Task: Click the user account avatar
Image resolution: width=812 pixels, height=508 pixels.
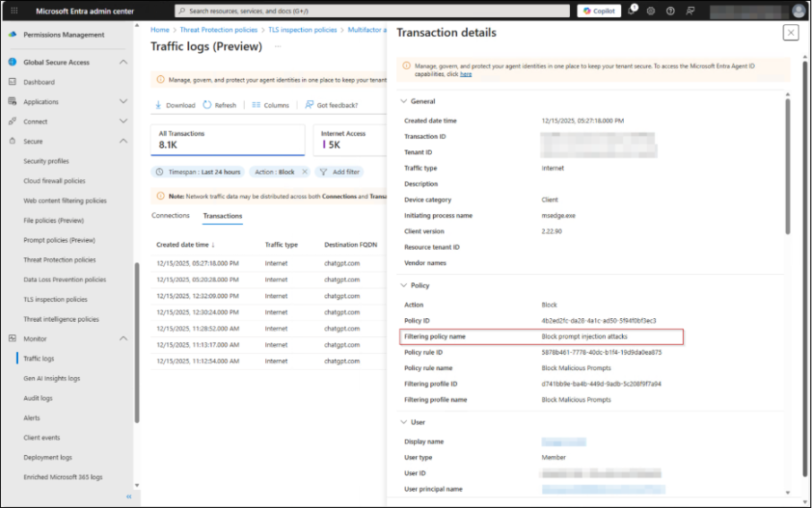Action: pos(799,11)
